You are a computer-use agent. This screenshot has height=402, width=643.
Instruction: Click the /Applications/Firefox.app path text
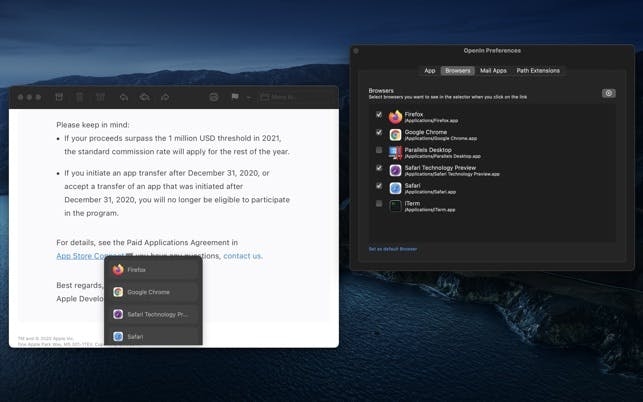[431, 121]
